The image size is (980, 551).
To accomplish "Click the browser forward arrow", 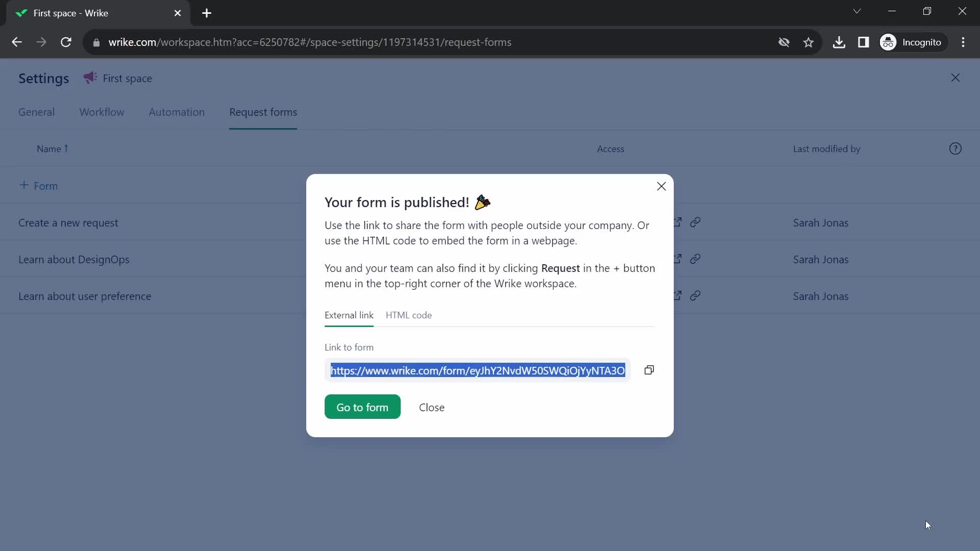I will (x=41, y=42).
